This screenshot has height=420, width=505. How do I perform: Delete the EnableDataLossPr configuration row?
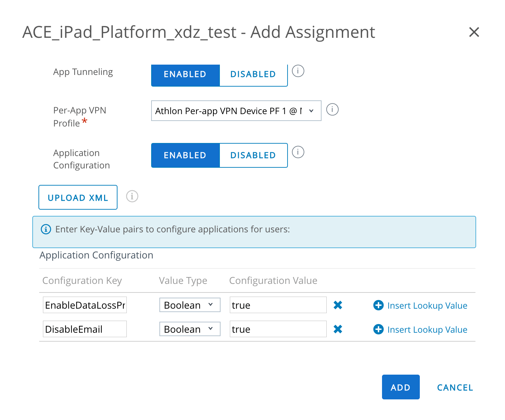338,305
